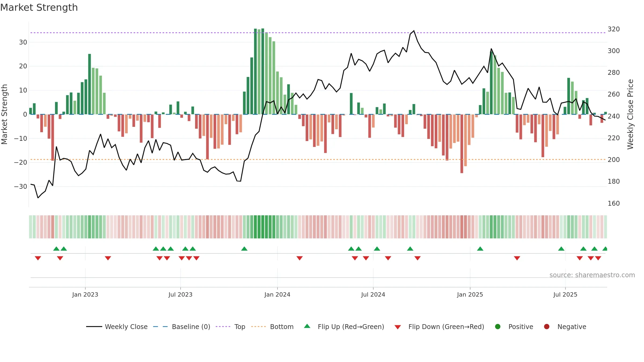Viewport: 644px width, 362px height.
Task: Click the −30 strength axis value
Action: pyautogui.click(x=20, y=186)
